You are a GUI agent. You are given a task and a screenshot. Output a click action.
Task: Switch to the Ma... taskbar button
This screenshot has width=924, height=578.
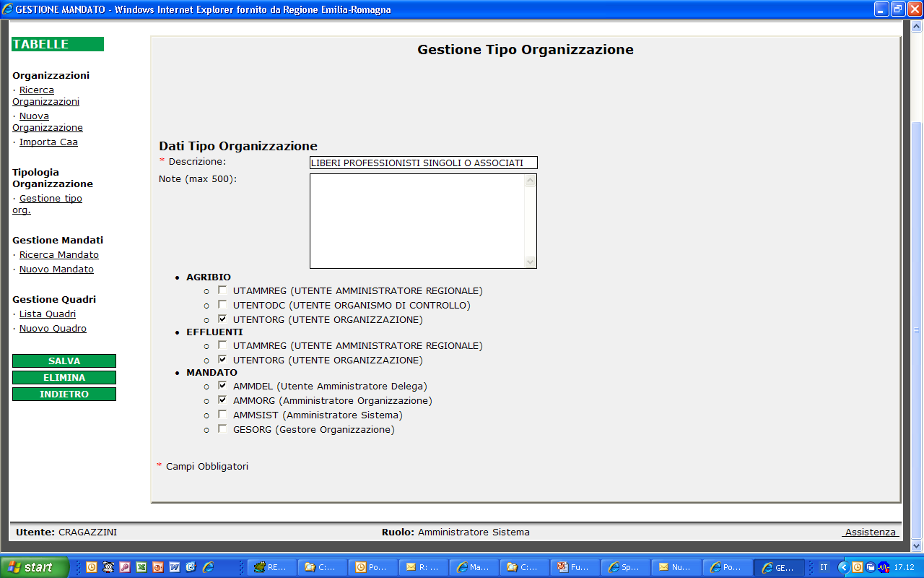(474, 567)
